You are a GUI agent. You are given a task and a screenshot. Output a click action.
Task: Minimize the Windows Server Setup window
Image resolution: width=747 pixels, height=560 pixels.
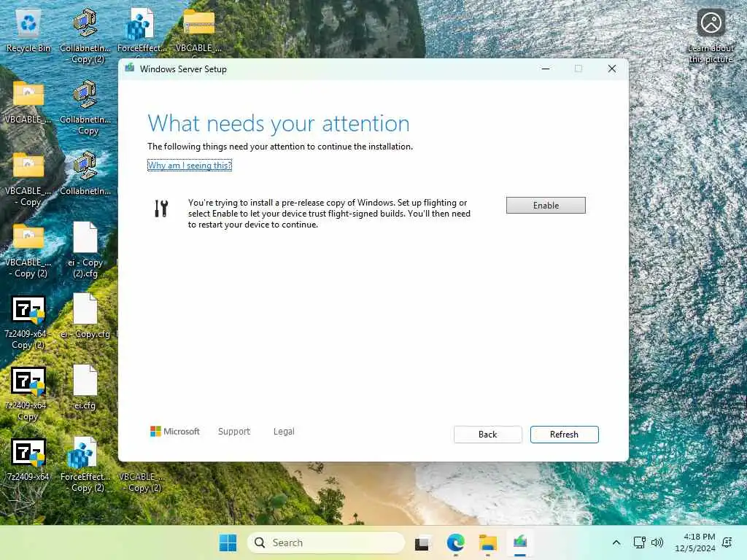coord(546,69)
